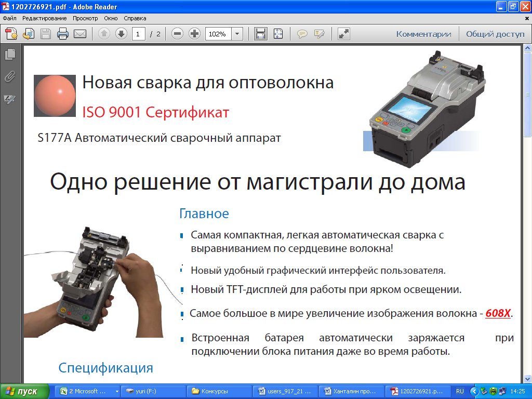Open the Общий доступ pane
This screenshot has width=532, height=399.
point(495,34)
